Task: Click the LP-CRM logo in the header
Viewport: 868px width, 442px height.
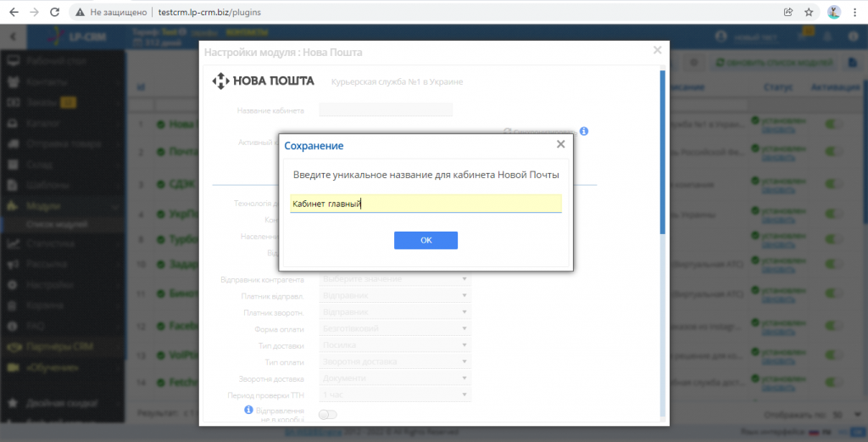Action: 76,37
